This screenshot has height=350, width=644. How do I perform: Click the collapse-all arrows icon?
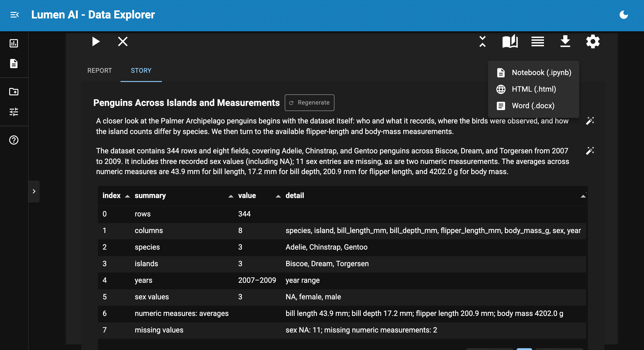[x=483, y=41]
